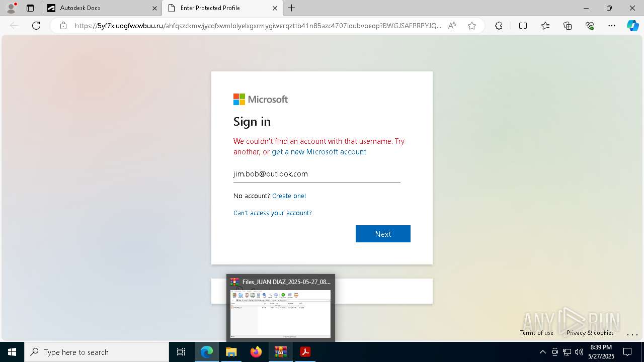Open network status tray icon
This screenshot has width=644, height=362.
click(567, 352)
